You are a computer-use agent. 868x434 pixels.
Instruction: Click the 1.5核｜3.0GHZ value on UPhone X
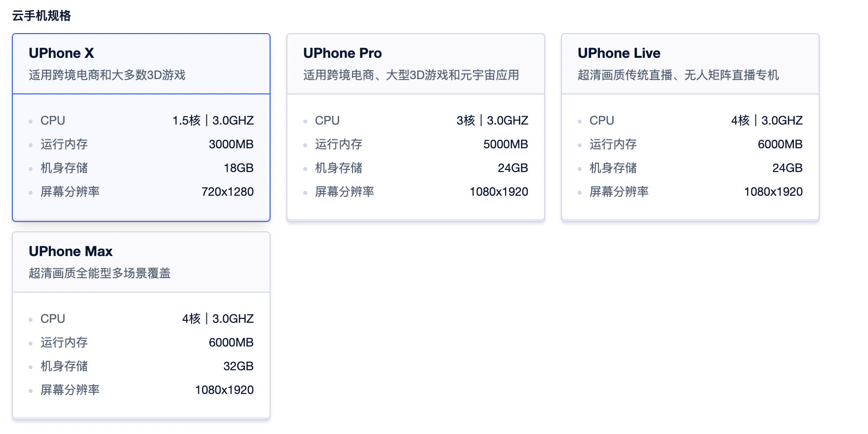coord(213,120)
